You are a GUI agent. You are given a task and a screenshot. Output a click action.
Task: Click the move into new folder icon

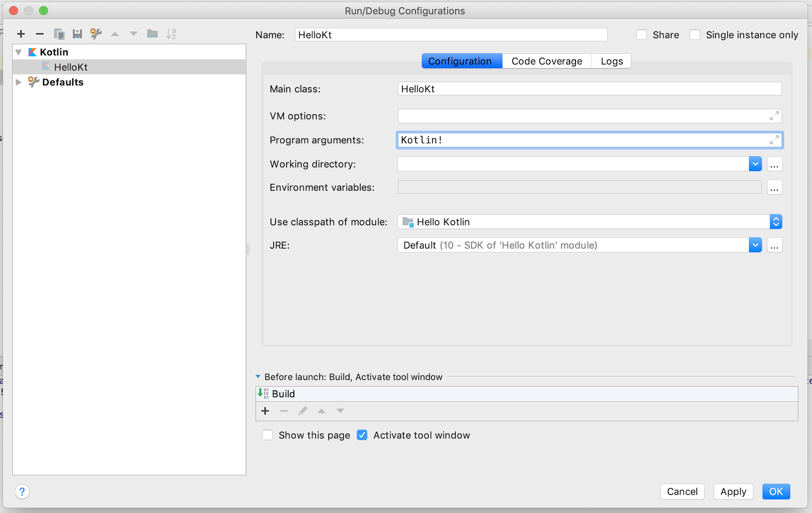152,34
